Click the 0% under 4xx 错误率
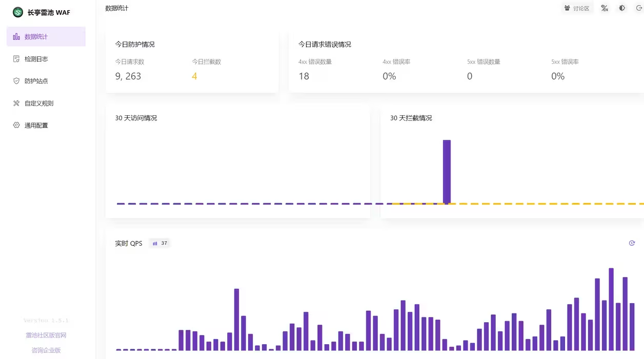644x359 pixels. pos(389,76)
